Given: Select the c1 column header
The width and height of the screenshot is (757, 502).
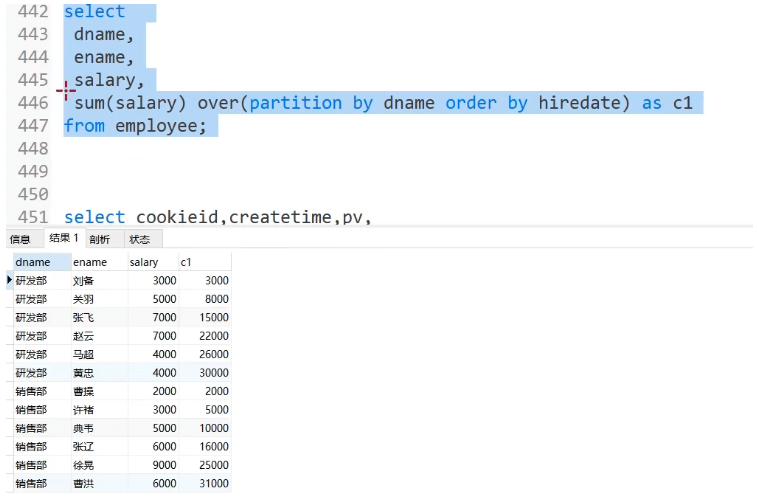Looking at the screenshot, I should 205,262.
